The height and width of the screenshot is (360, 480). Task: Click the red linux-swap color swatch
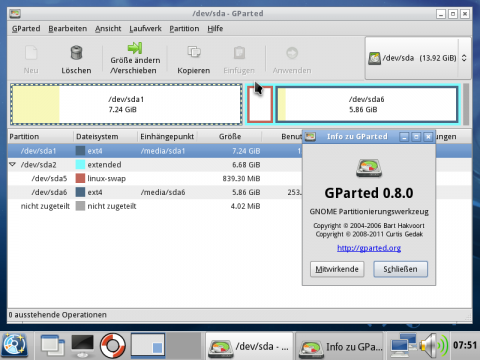point(80,178)
